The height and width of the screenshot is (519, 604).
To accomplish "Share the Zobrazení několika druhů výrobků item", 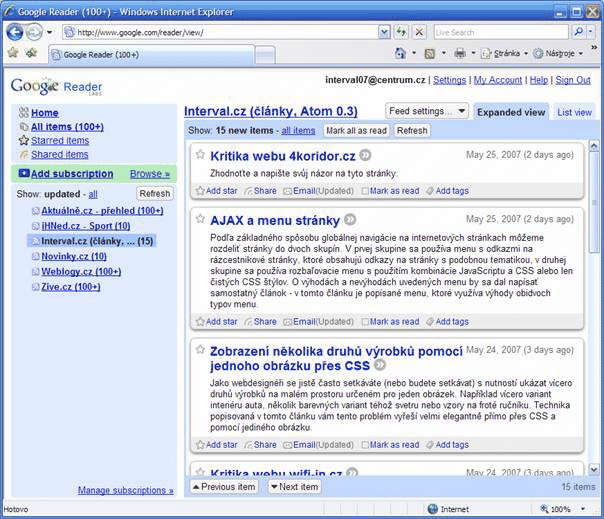I will coord(261,445).
